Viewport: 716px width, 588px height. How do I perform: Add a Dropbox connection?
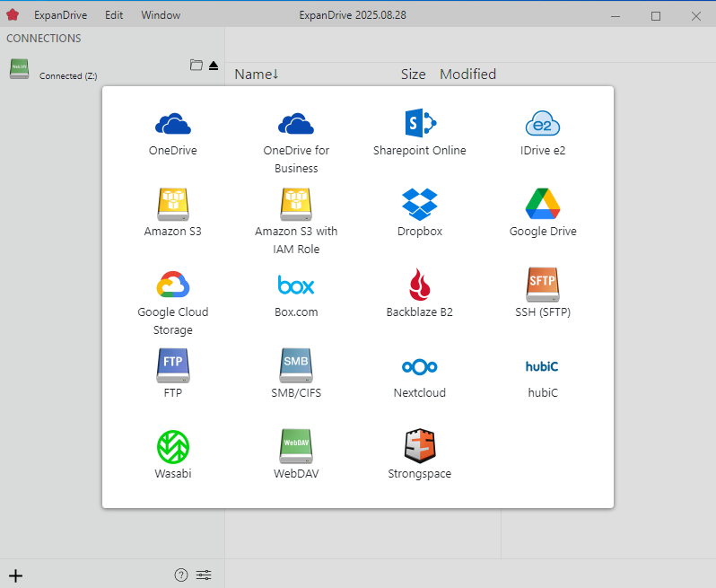click(420, 213)
